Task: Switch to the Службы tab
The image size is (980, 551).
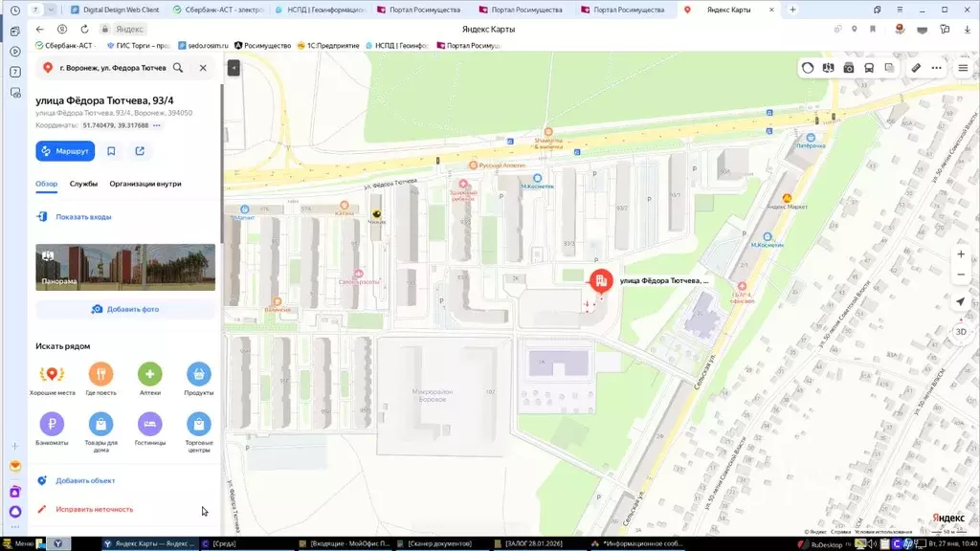Action: [83, 184]
